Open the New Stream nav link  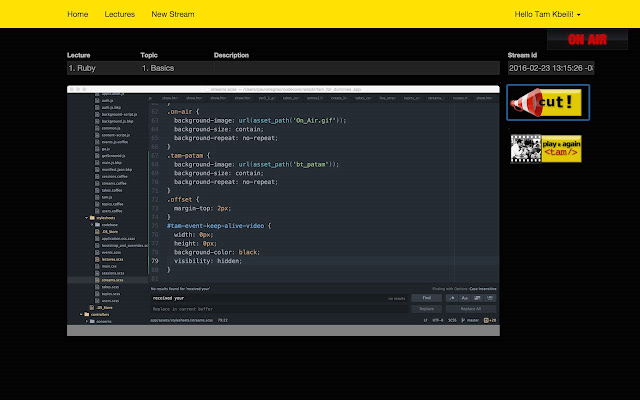click(173, 14)
